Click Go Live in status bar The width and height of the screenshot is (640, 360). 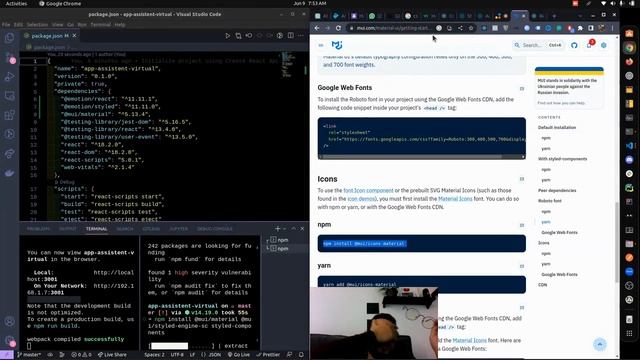[x=239, y=355]
